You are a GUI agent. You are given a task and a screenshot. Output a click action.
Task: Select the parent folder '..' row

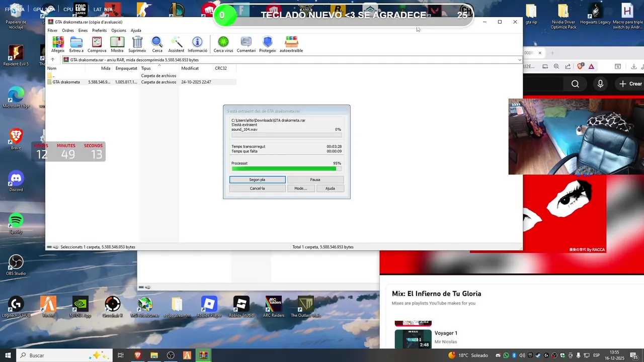tap(141, 76)
